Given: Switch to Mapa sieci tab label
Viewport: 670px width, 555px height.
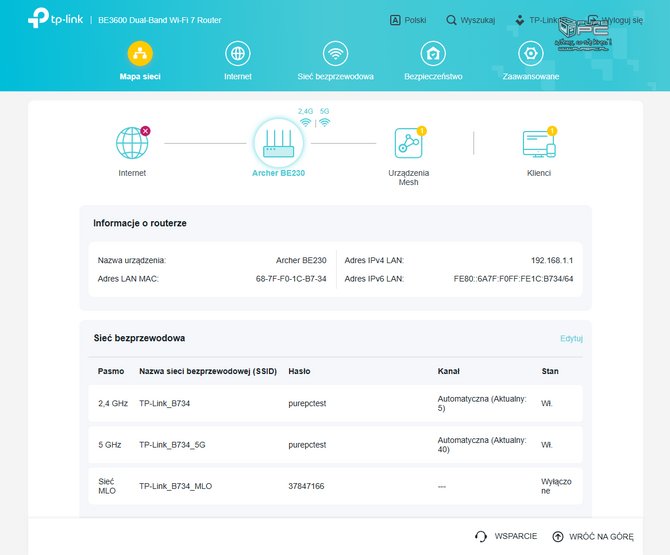Looking at the screenshot, I should tap(140, 76).
